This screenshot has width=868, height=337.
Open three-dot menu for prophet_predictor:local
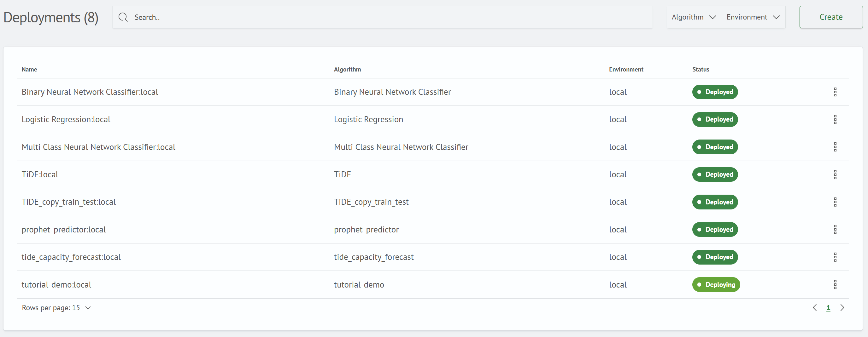click(x=835, y=229)
